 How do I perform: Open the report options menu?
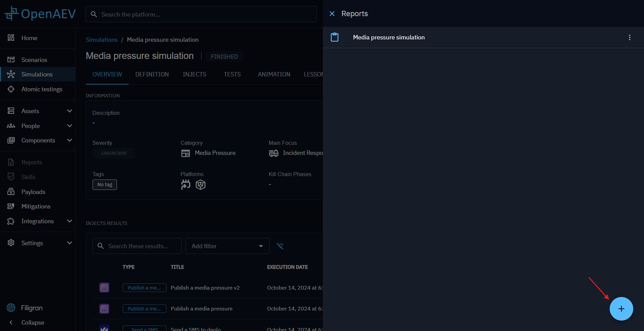[x=630, y=37]
